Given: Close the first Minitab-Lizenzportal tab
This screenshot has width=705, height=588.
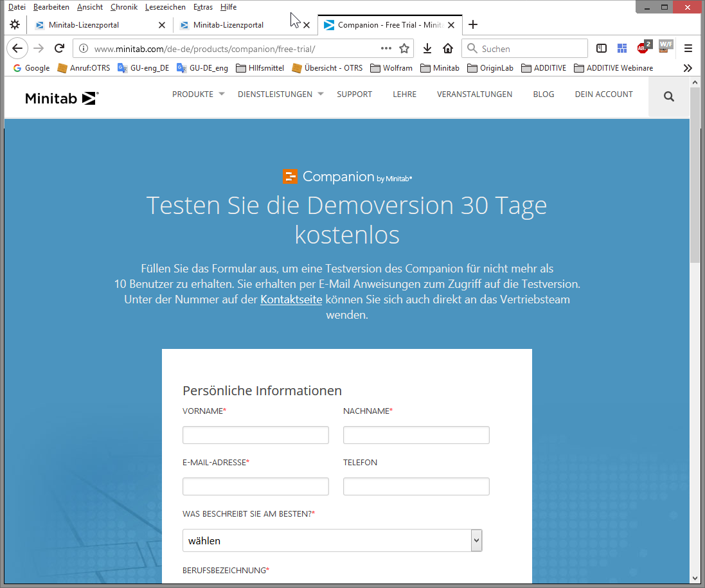Looking at the screenshot, I should point(162,25).
